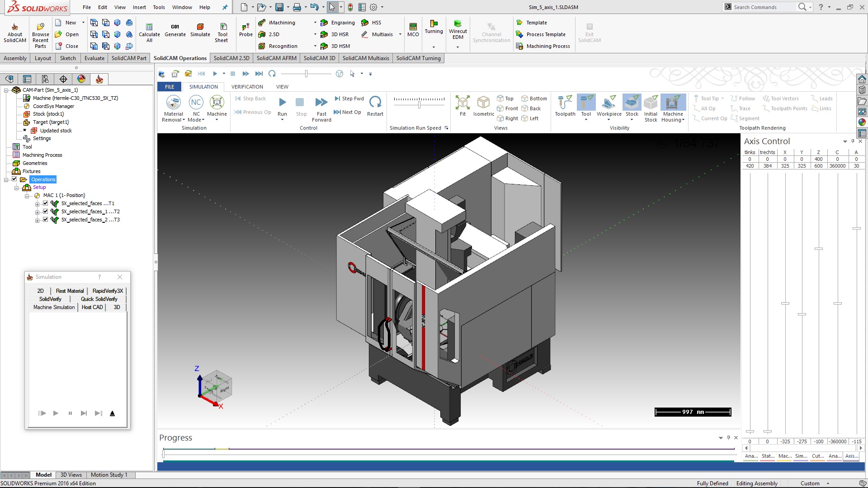The height and width of the screenshot is (488, 868).
Task: Click the Z axis slider handle
Action: (x=819, y=249)
